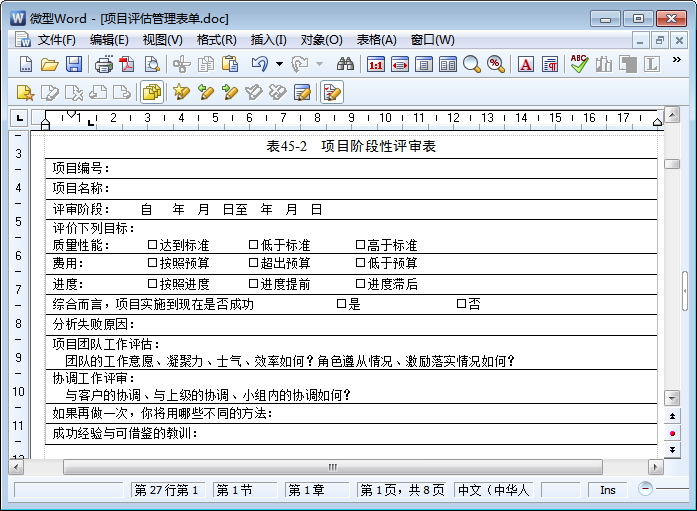Click horizontal scrollbar left arrow
The width and height of the screenshot is (697, 511).
(16, 467)
